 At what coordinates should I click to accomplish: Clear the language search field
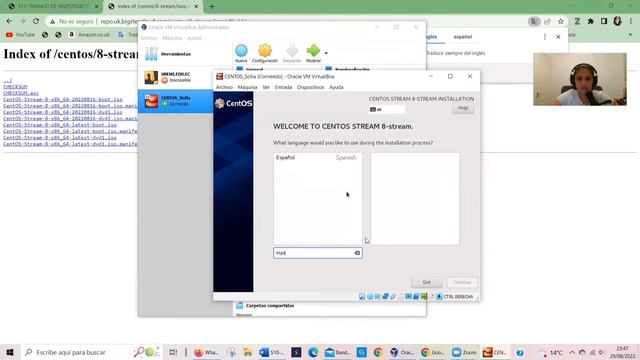pos(357,253)
